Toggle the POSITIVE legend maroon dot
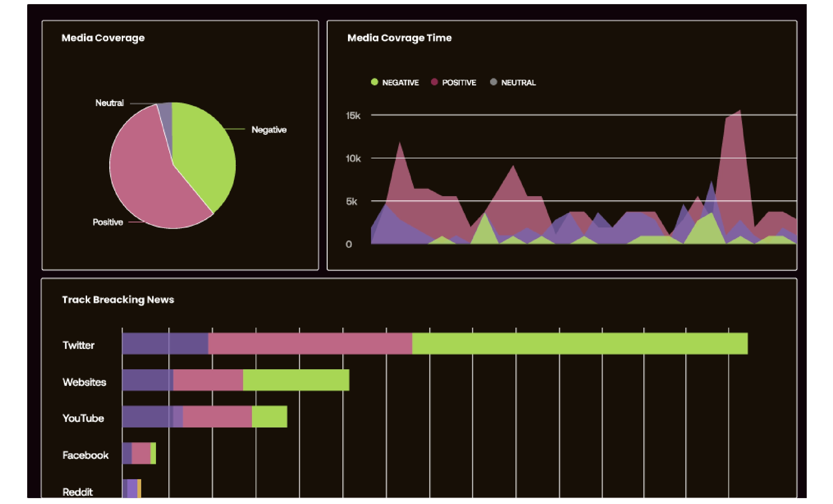This screenshot has height=504, width=833. click(435, 82)
